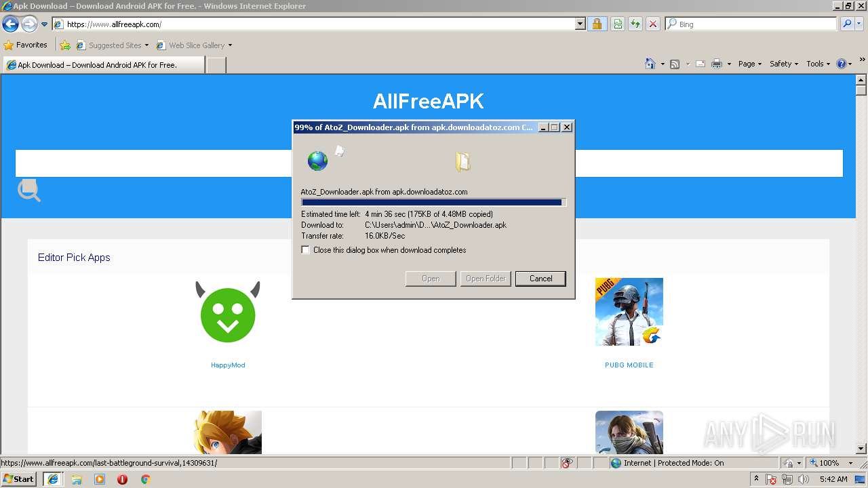Click the site search magnifier icon
Screen dimensions: 868x488
29,190
